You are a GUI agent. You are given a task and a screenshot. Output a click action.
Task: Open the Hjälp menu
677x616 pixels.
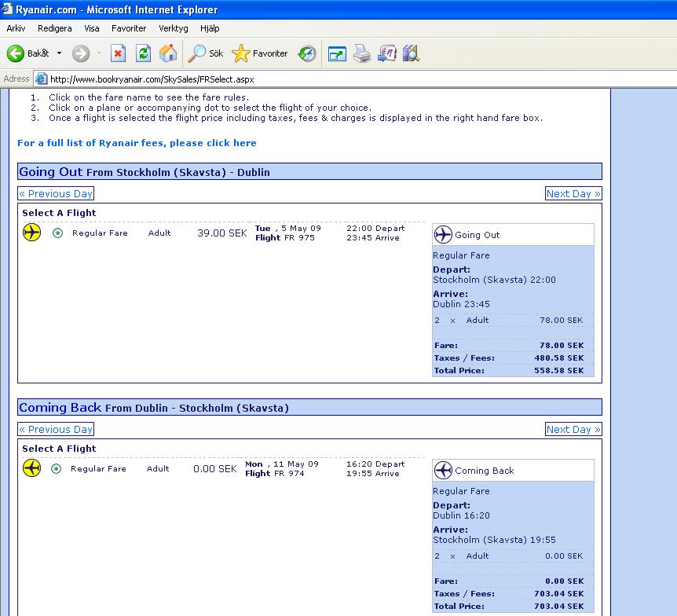click(x=210, y=28)
